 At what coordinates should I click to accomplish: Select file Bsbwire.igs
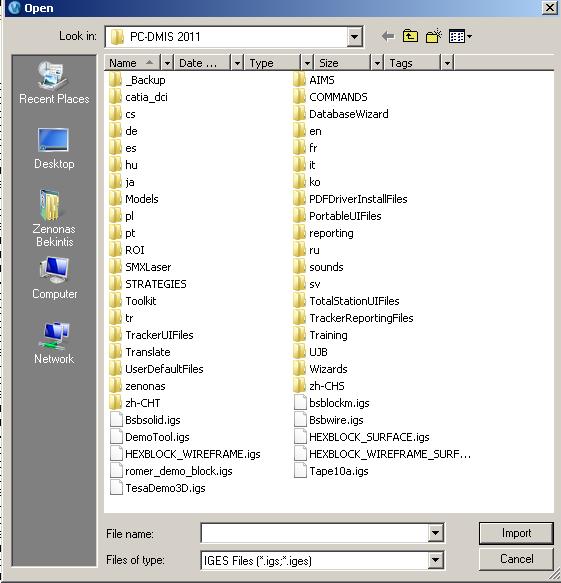[x=329, y=420]
